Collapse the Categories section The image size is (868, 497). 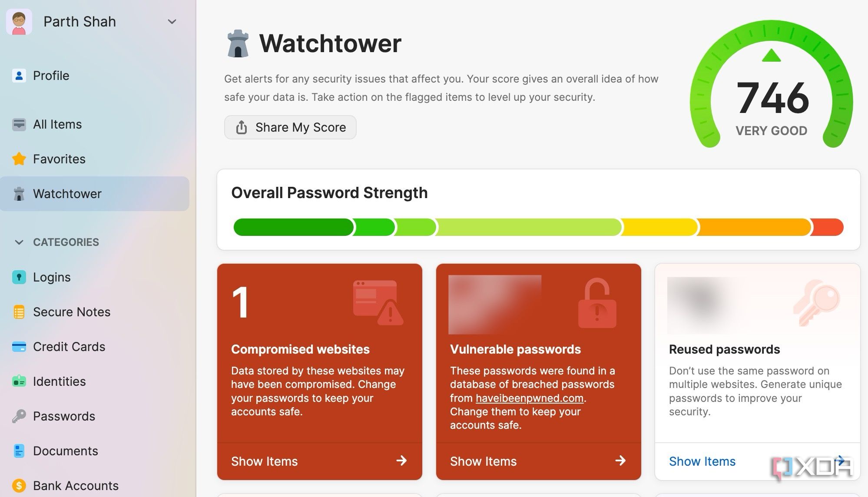tap(19, 242)
